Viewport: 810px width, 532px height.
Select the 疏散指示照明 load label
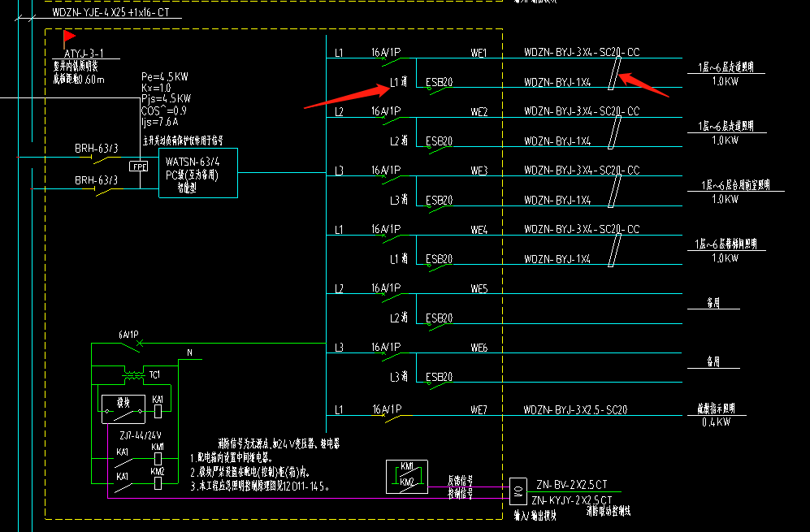pyautogui.click(x=716, y=409)
